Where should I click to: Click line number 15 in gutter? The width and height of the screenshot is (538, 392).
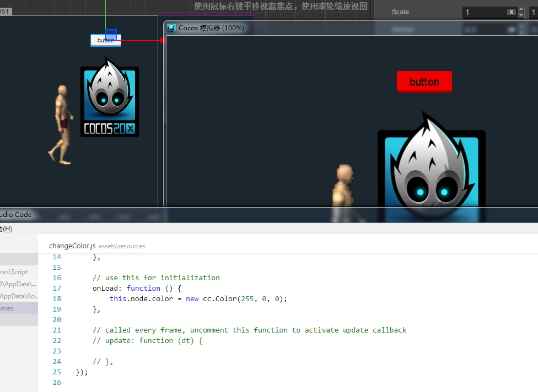[57, 267]
